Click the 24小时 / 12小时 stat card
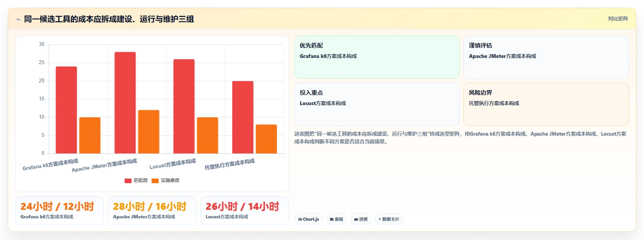This screenshot has height=240, width=644. coord(59,210)
